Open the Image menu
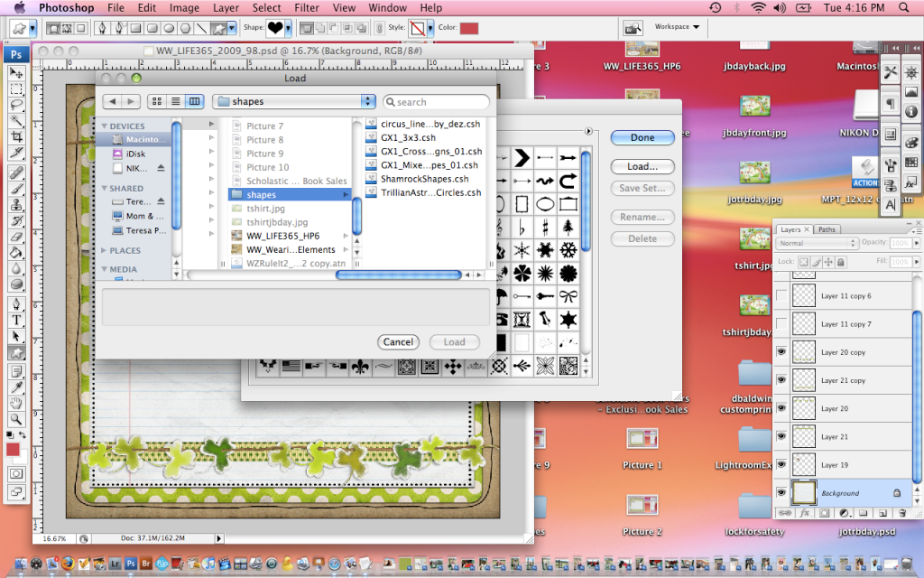Screen dimensions: 924x578 [184, 7]
